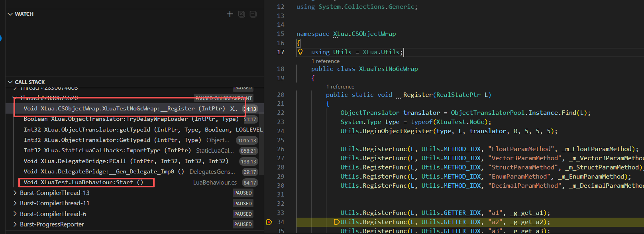Click the 84:17 line badge

[x=250, y=183]
